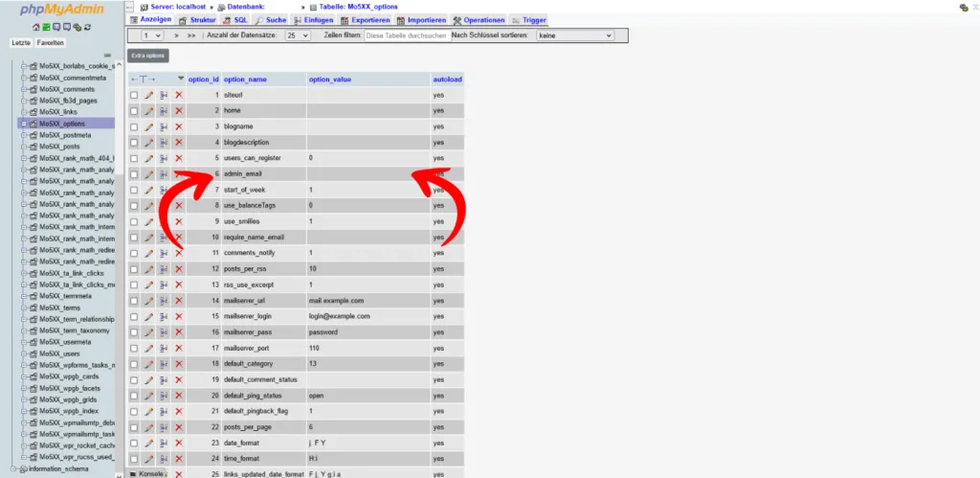
Task: Check the checkbox for home row
Action: [134, 111]
